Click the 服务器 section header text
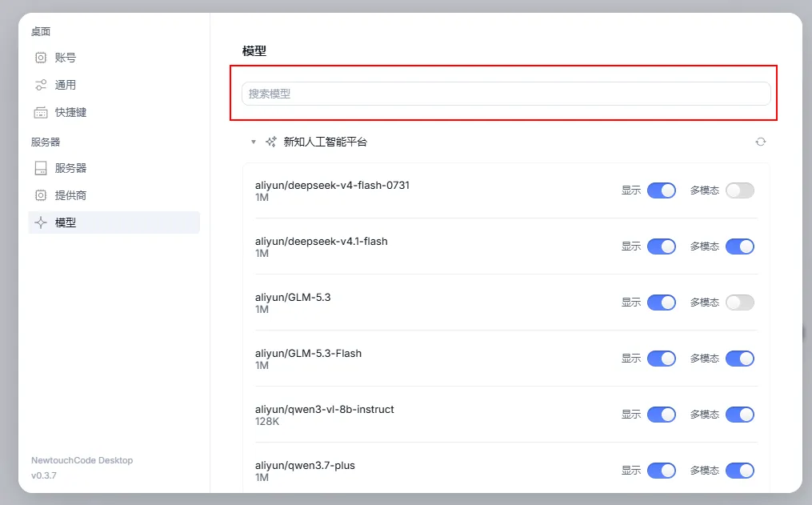812x505 pixels. pyautogui.click(x=46, y=142)
